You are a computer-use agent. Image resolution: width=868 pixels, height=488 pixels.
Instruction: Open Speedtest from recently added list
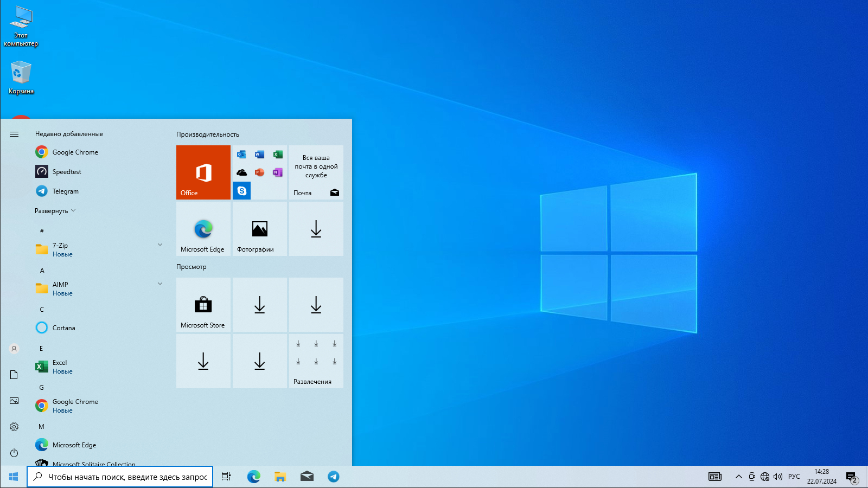click(x=67, y=172)
